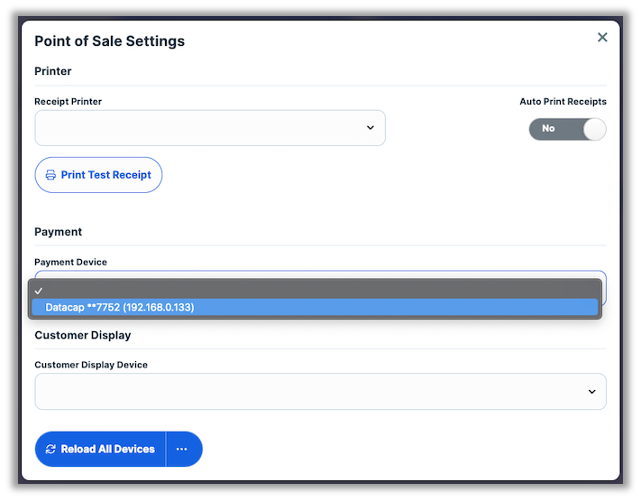Viewport: 640px width, 500px height.
Task: Click the circular arrows reload icon
Action: [x=50, y=449]
